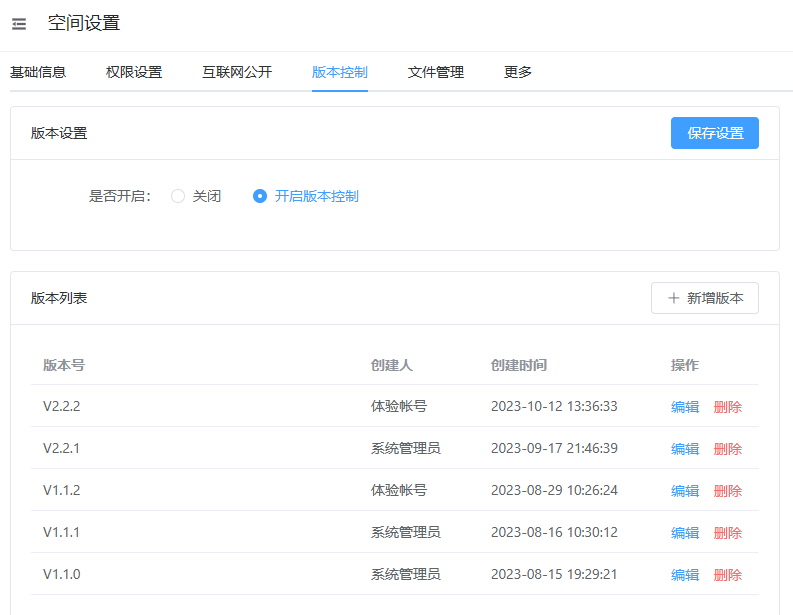
Task: Delete version V2.2.2
Action: click(728, 407)
